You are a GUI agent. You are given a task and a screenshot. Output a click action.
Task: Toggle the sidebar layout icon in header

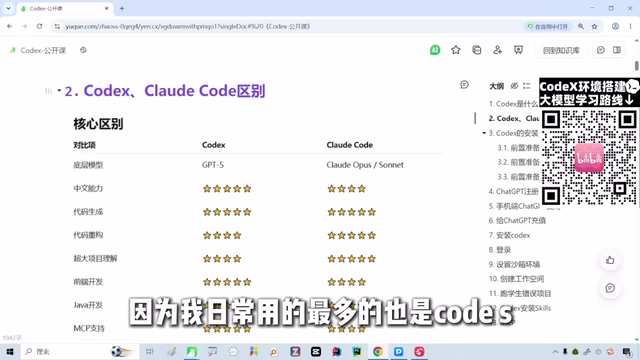pyautogui.click(x=617, y=50)
